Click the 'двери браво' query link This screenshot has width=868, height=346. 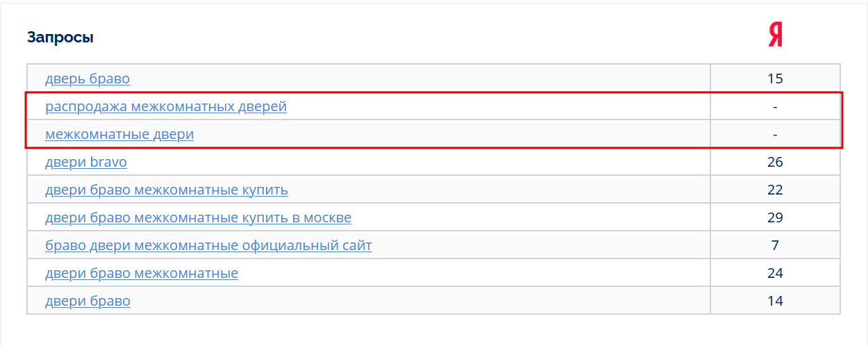point(87,301)
